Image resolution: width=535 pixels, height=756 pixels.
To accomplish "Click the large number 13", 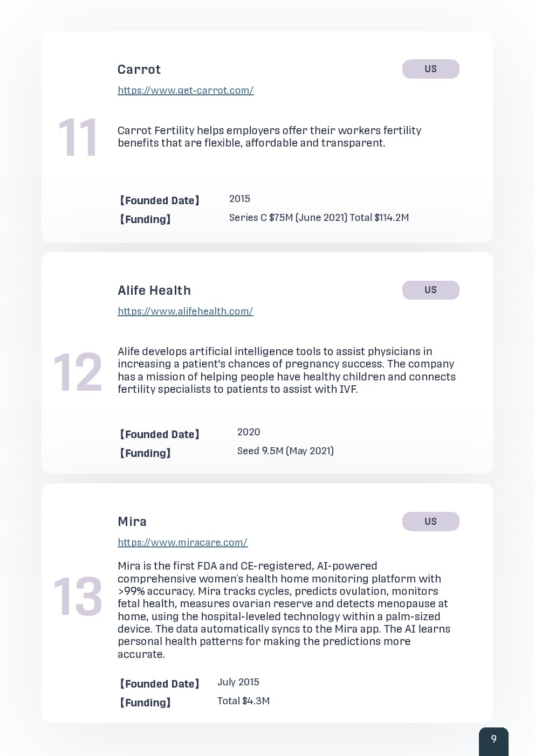I will 78,597.
